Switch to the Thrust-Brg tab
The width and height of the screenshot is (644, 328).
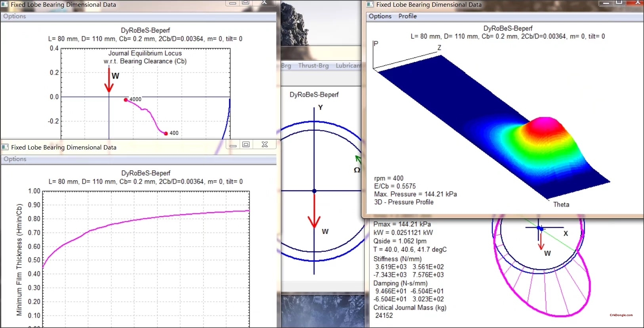[313, 66]
